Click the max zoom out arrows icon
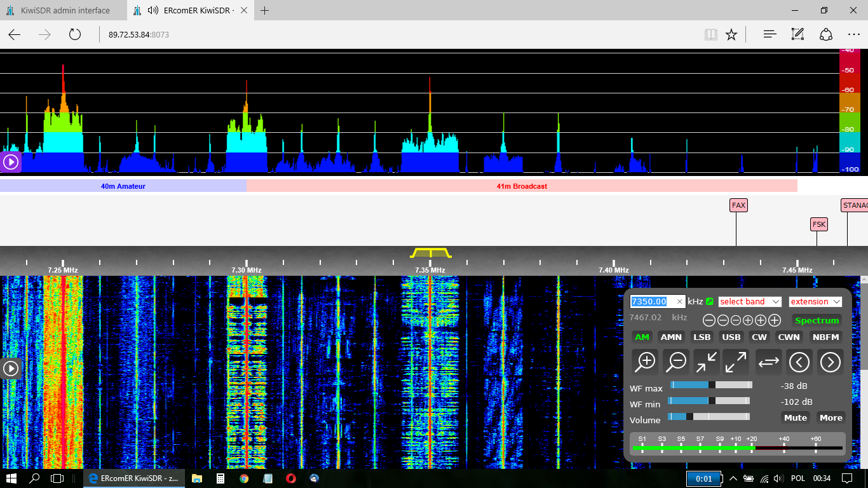The width and height of the screenshot is (868, 488). click(736, 362)
